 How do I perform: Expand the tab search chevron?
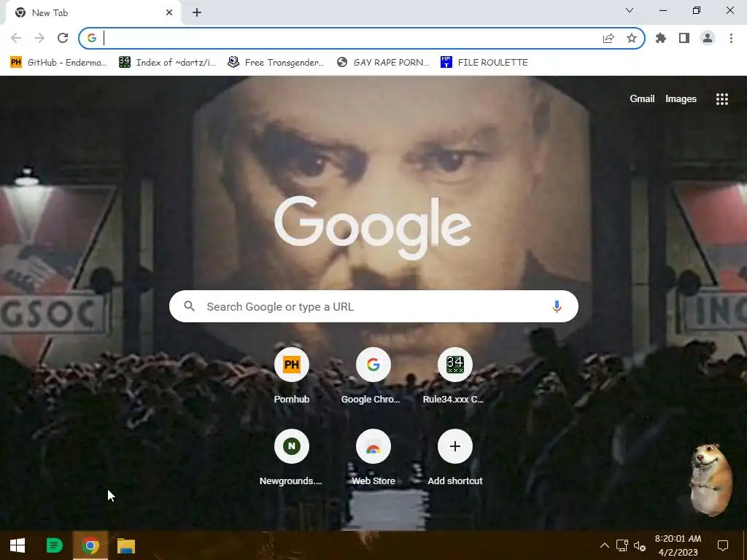[x=630, y=10]
